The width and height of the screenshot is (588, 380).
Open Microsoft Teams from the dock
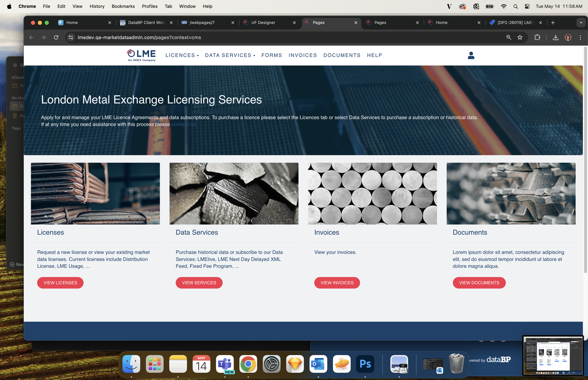point(225,364)
